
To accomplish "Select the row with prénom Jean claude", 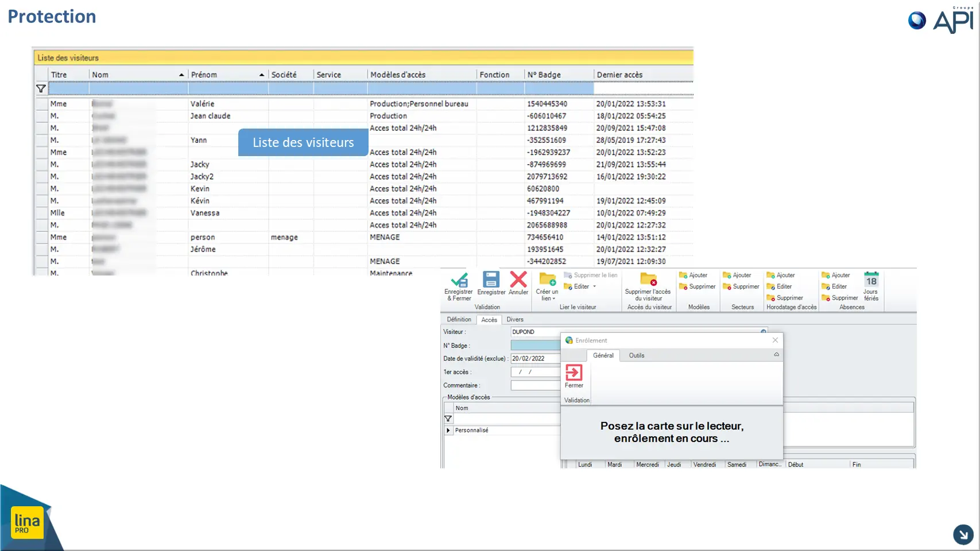I will point(365,116).
